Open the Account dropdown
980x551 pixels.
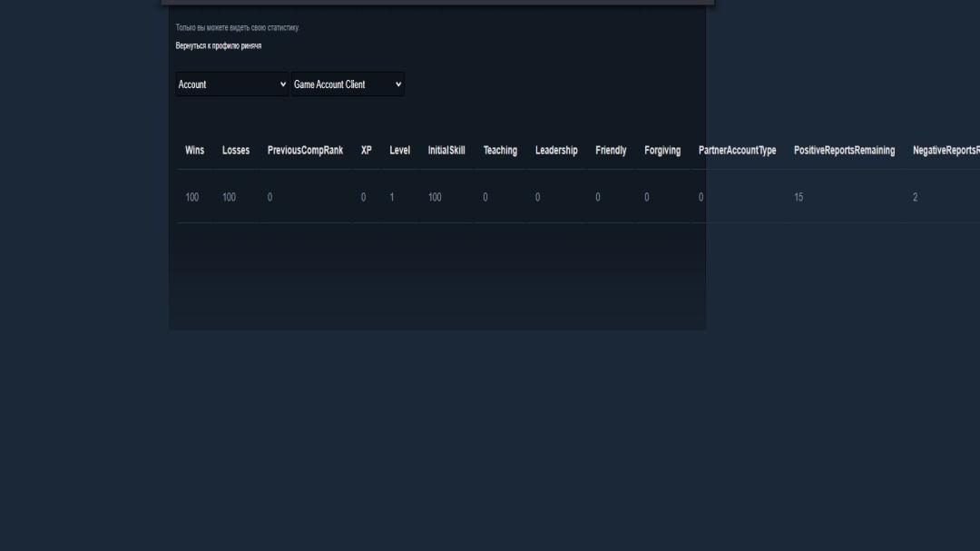pyautogui.click(x=232, y=84)
